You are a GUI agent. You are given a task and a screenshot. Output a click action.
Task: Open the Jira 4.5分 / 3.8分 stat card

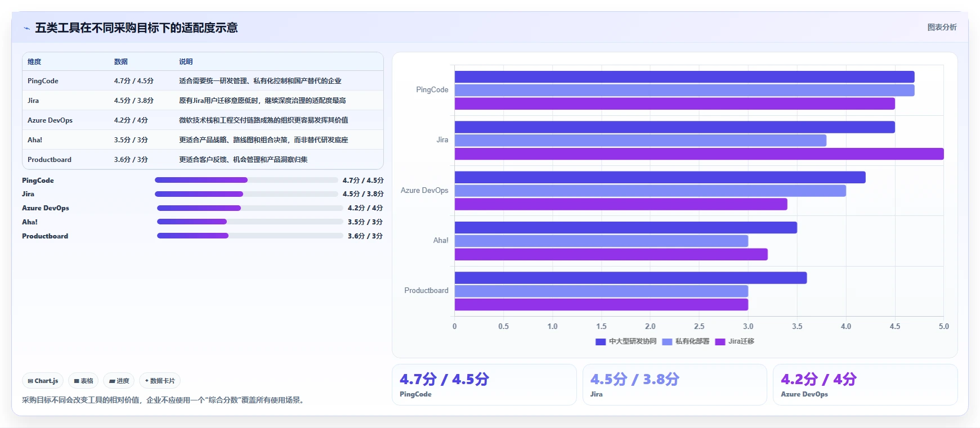pos(674,385)
